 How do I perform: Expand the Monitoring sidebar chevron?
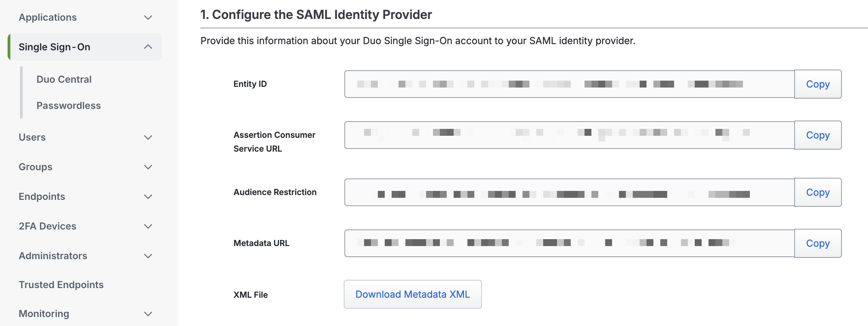(148, 314)
